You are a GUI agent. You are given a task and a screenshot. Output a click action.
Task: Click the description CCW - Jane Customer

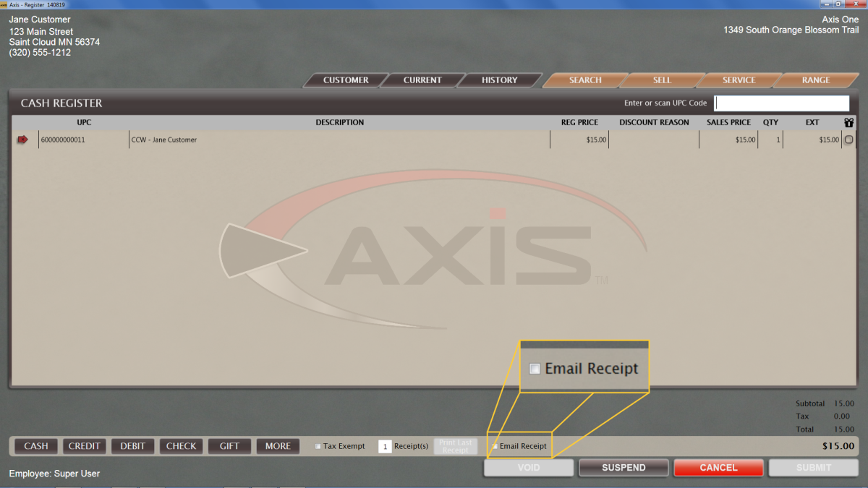point(164,140)
